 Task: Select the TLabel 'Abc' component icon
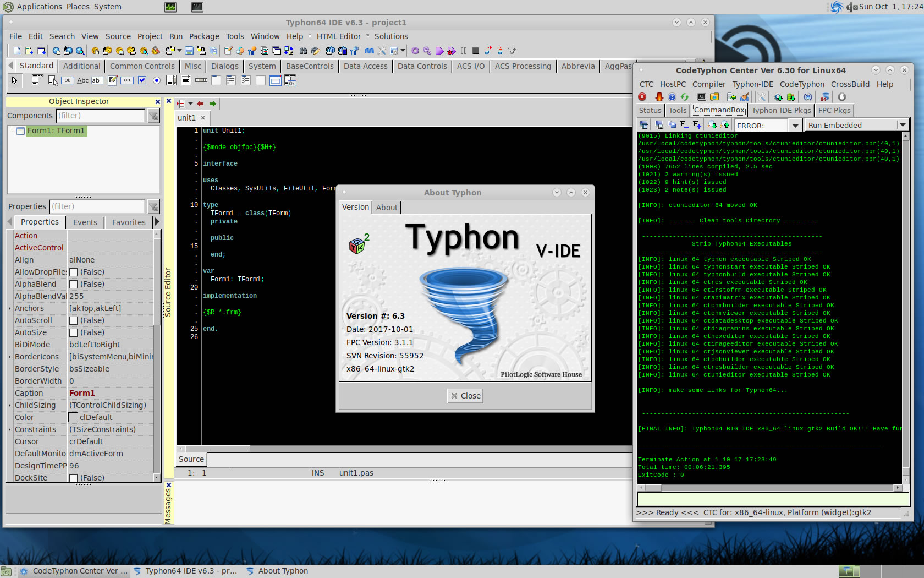(82, 80)
